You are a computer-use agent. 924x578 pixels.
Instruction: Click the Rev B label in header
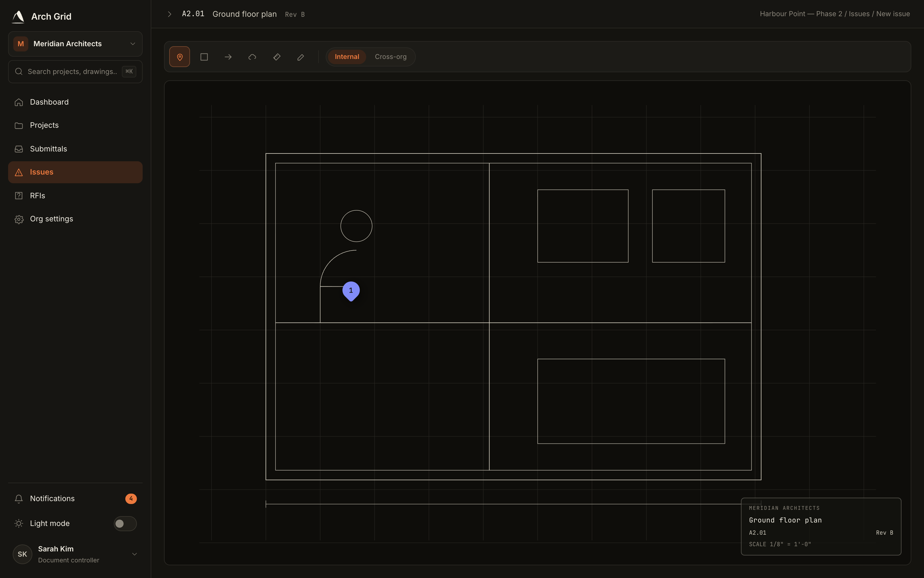pos(295,14)
